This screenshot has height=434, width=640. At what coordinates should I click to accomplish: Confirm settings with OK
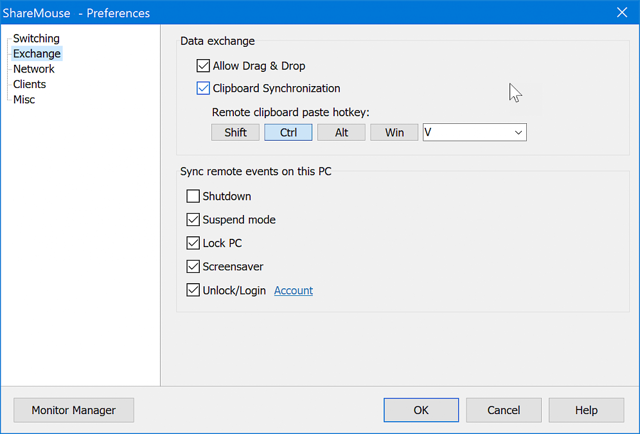(421, 410)
